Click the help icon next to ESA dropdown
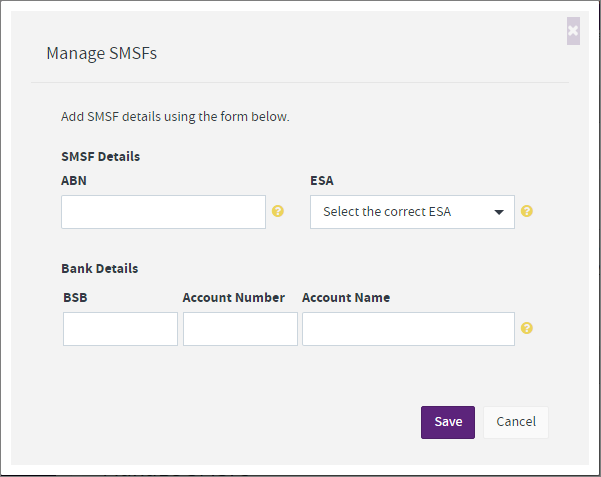 527,212
